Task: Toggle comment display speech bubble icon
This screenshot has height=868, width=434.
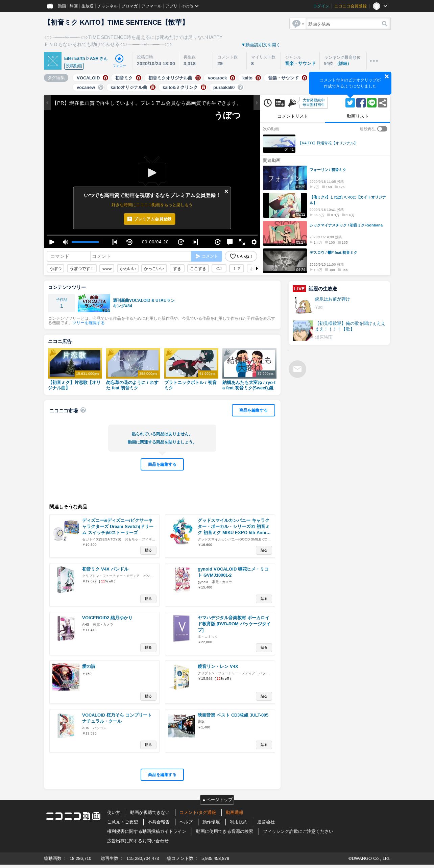Action: pyautogui.click(x=230, y=242)
